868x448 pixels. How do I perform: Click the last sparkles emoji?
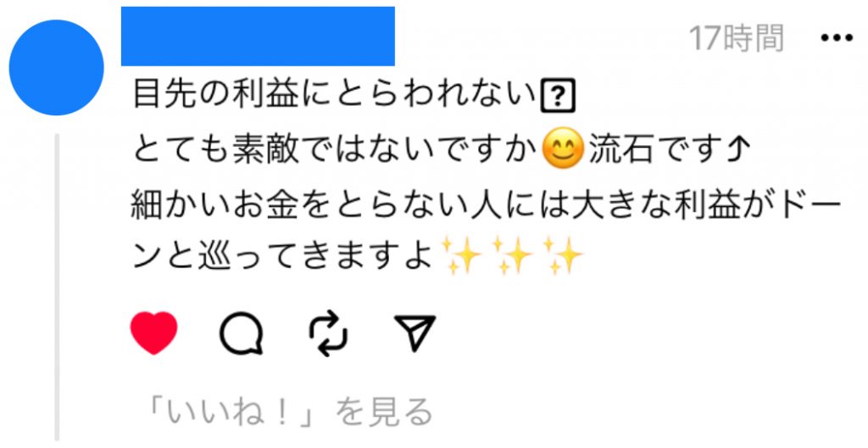pyautogui.click(x=564, y=256)
